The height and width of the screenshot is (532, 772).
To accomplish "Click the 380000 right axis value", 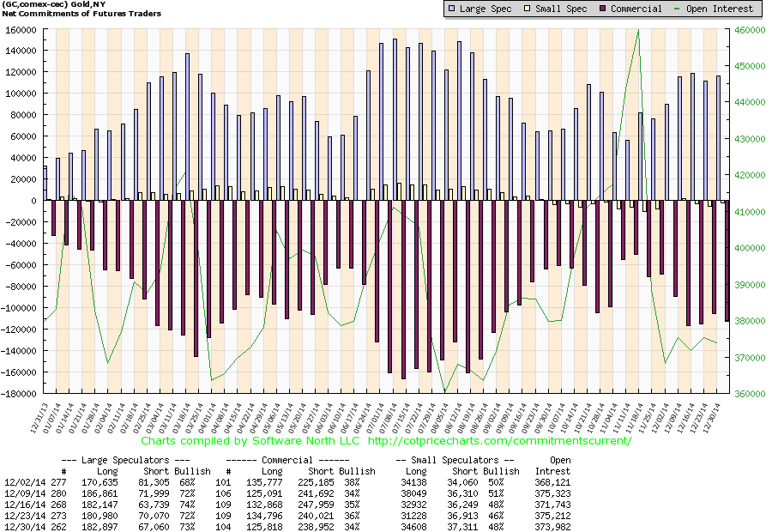I will [x=750, y=321].
